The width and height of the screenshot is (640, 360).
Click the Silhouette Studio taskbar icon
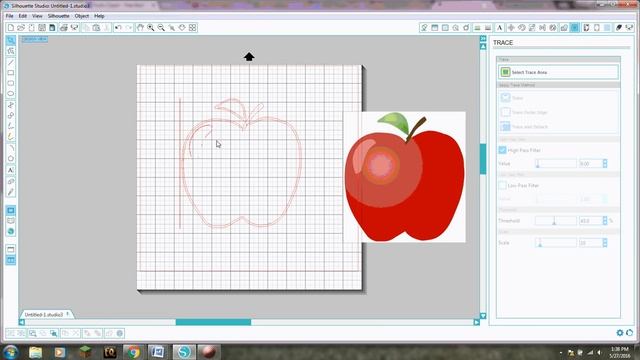tap(184, 352)
